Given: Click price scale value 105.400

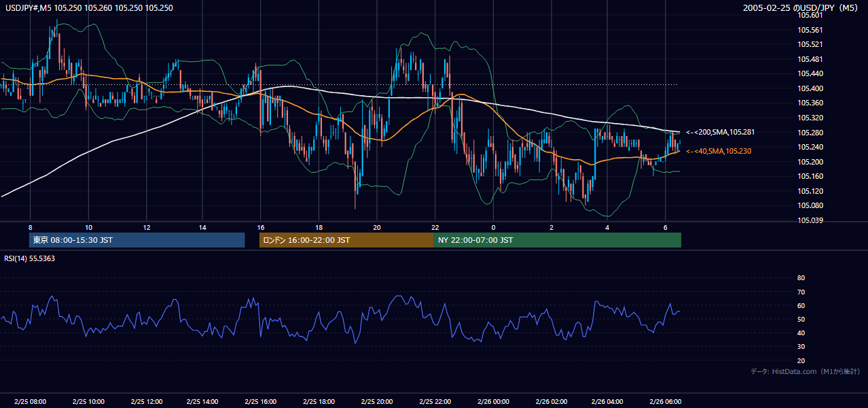Looking at the screenshot, I should [810, 88].
